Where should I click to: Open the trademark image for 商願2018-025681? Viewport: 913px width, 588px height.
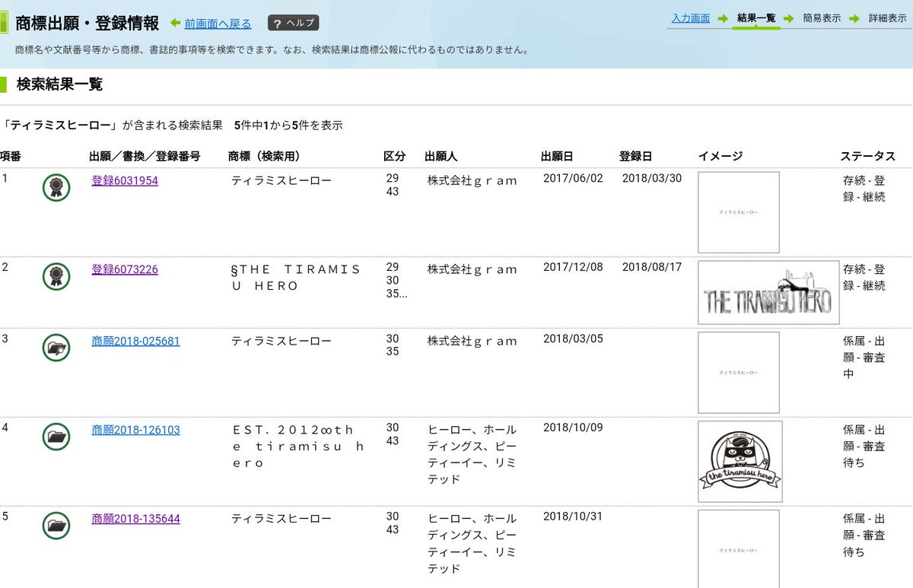[x=739, y=373]
